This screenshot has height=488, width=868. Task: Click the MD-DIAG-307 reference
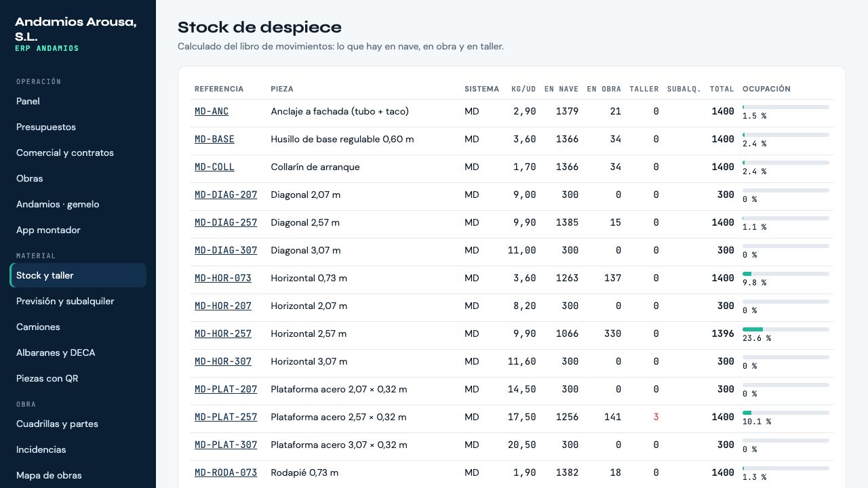point(226,250)
